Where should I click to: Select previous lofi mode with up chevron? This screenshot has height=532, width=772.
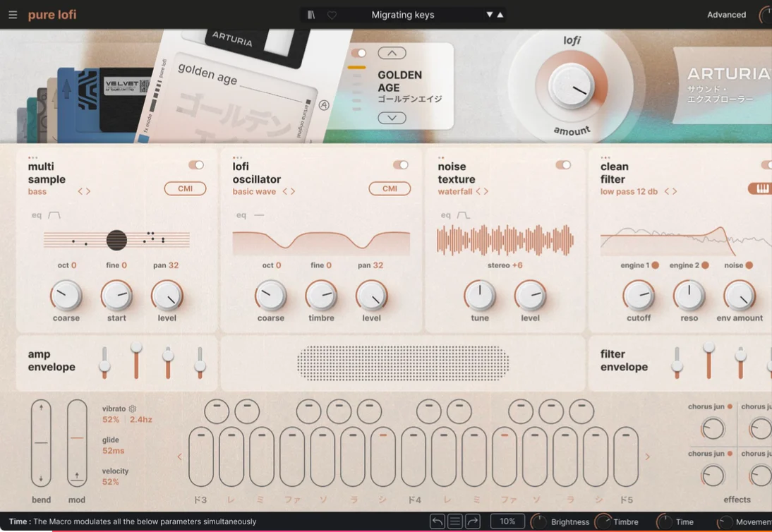392,53
